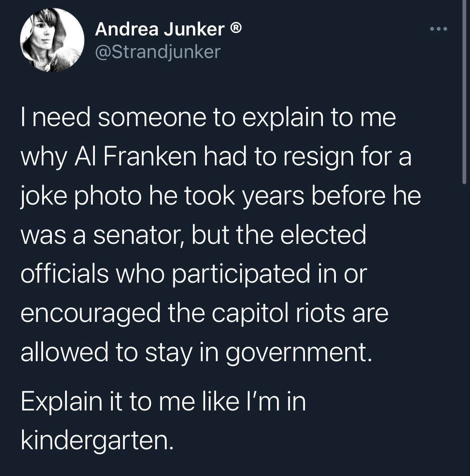Click the line starting "Explain it to me"
This screenshot has width=470, height=476.
click(163, 402)
